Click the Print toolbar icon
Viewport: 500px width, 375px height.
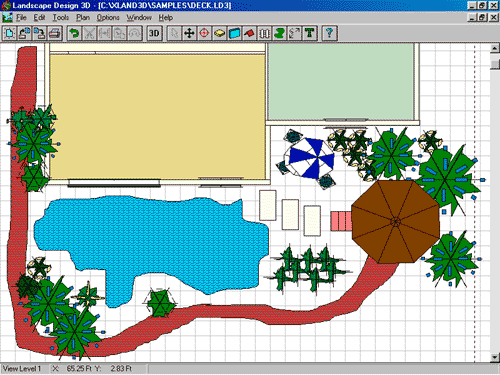(x=55, y=33)
